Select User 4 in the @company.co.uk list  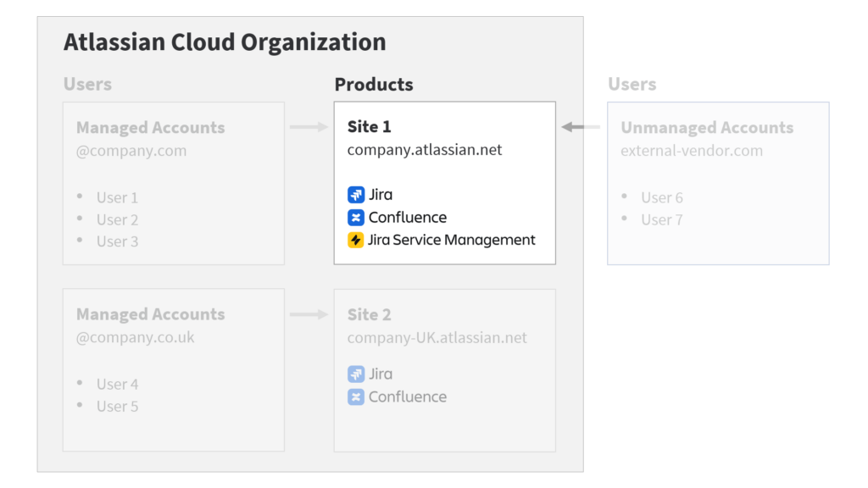coord(117,384)
